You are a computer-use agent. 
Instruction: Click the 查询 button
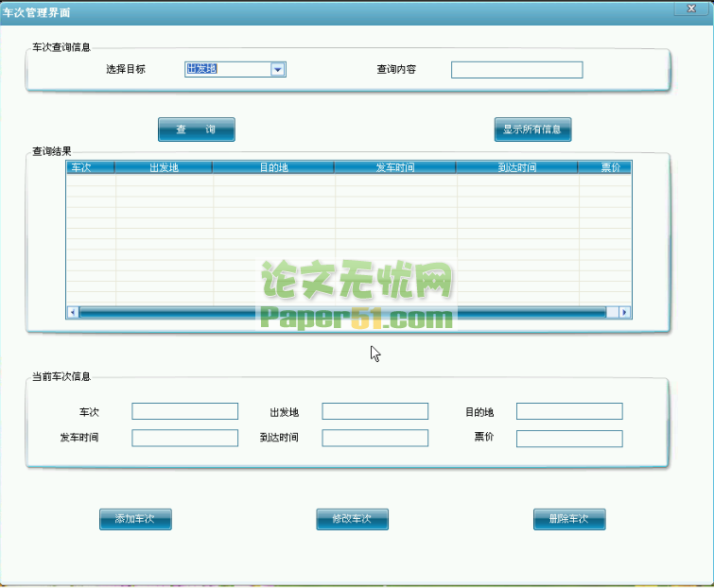[197, 130]
